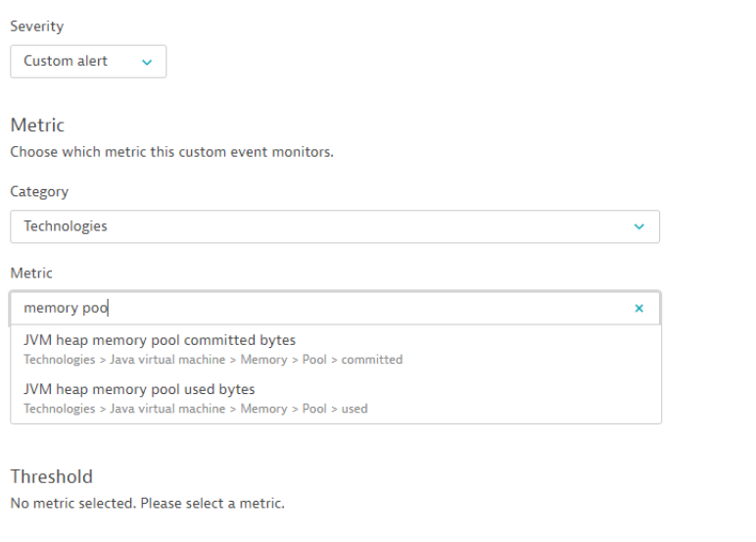
Task: Click 'No metric selected' message text
Action: click(147, 504)
